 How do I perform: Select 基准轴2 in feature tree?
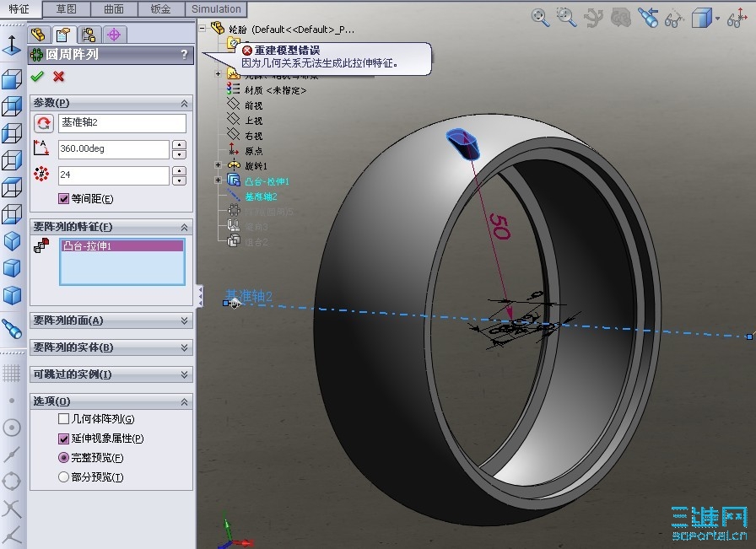coord(261,196)
